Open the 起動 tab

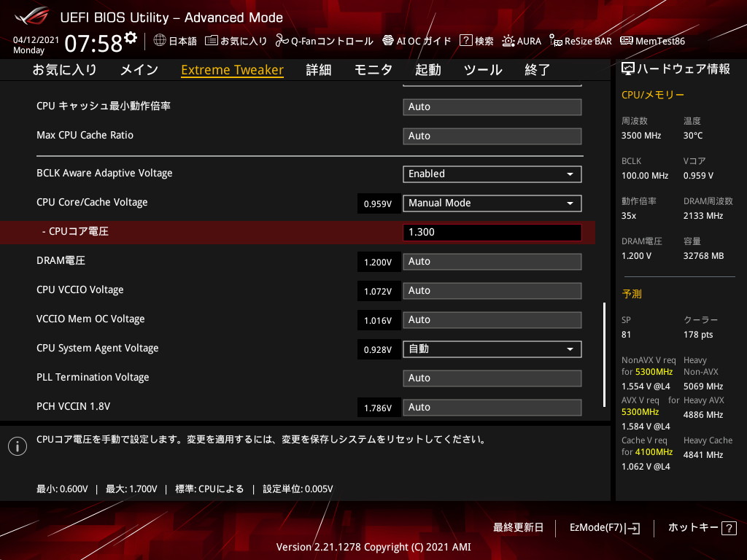pos(427,70)
